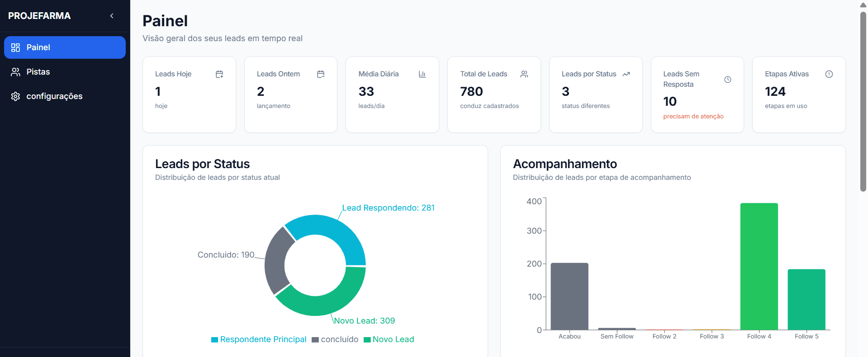
Task: Open the Pistas menu item
Action: 65,72
